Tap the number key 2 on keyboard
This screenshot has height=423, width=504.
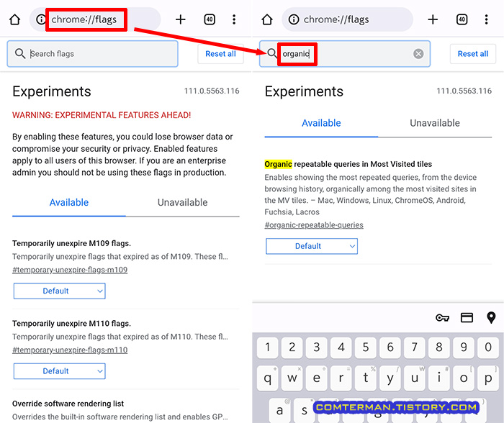coord(292,347)
